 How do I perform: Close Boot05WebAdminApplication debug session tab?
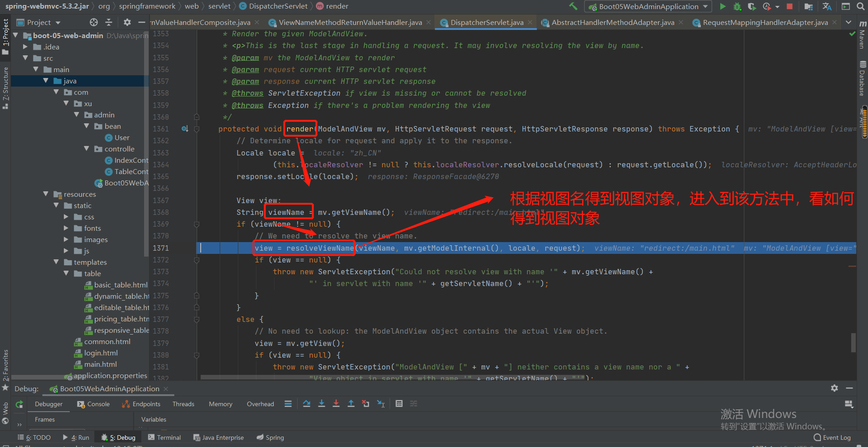click(166, 389)
